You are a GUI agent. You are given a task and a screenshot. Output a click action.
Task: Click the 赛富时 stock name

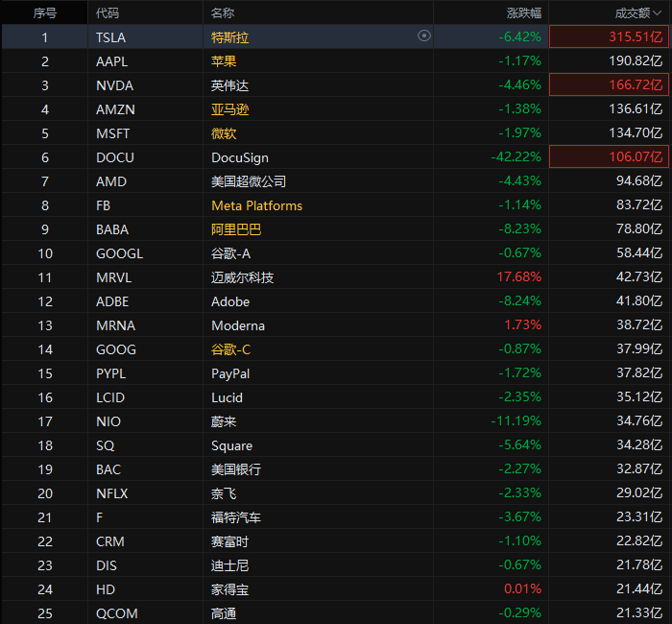point(229,541)
